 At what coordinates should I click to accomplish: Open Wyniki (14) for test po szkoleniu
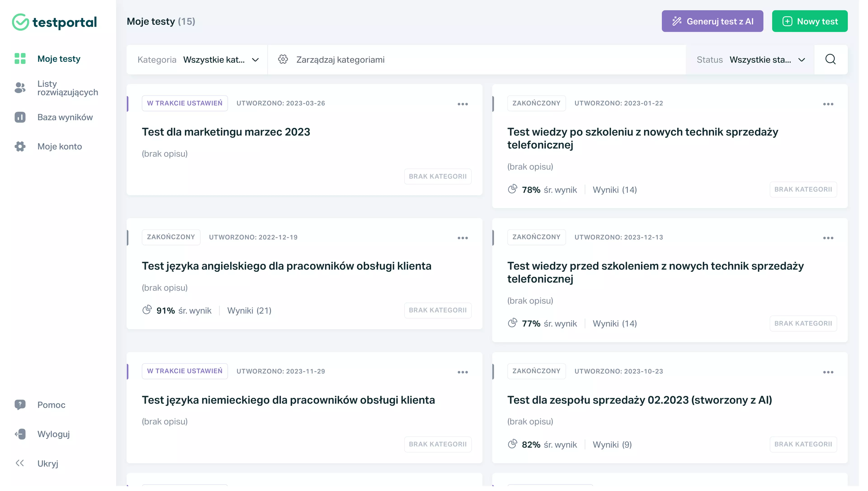tap(615, 190)
